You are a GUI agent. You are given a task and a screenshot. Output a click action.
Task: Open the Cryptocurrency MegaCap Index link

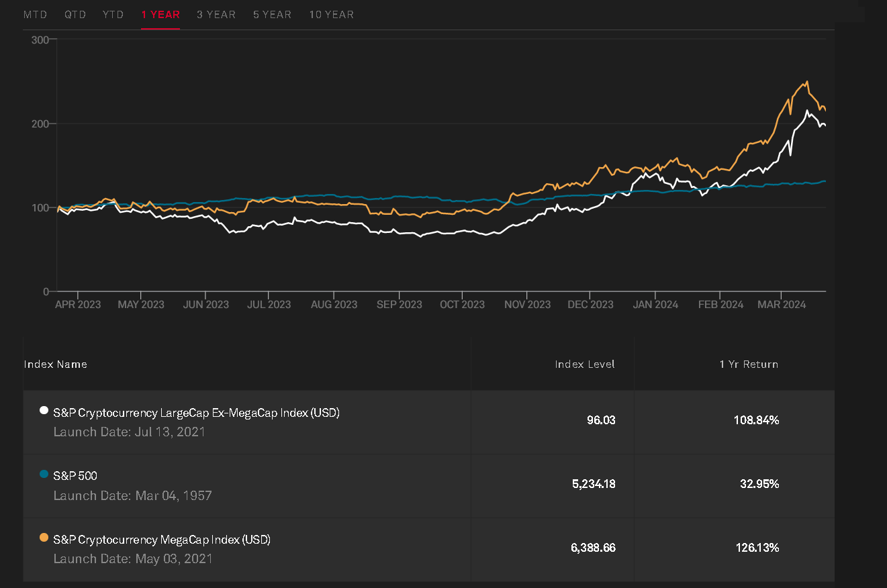[162, 540]
